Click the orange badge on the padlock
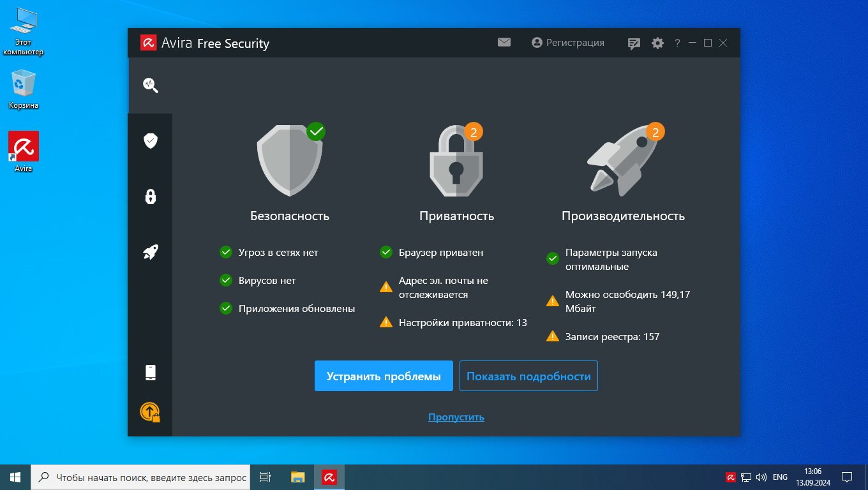The image size is (868, 490). point(474,132)
